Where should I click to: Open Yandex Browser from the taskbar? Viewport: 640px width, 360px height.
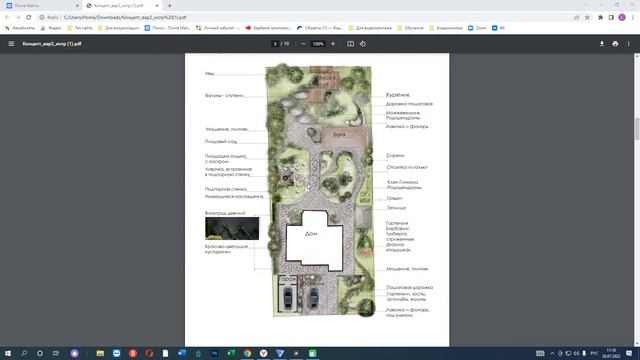click(264, 353)
